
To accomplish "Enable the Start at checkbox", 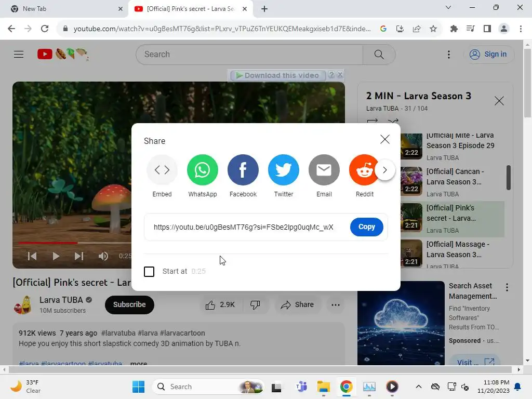I will point(149,271).
